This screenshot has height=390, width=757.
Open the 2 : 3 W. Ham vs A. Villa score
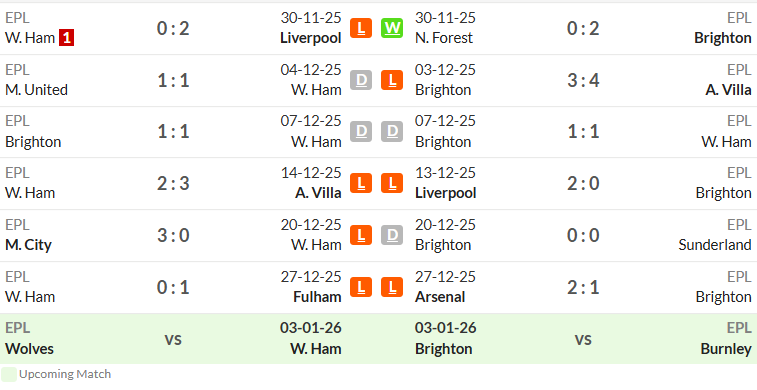[173, 183]
